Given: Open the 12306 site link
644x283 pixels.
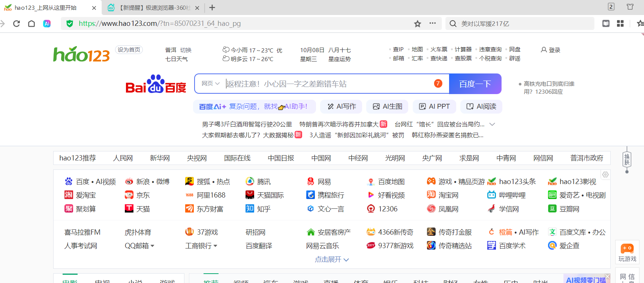Looking at the screenshot, I should pos(387,209).
